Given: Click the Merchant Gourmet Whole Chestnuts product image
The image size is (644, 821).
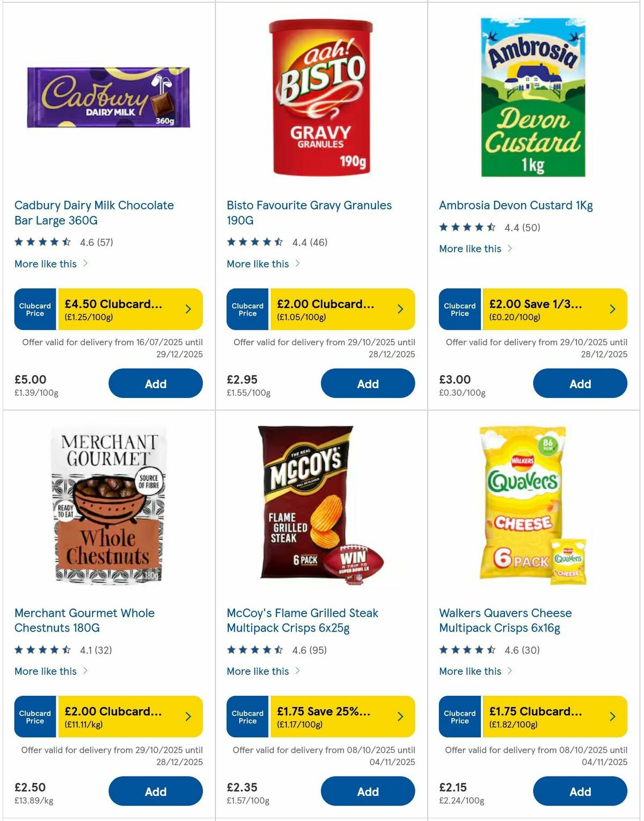Looking at the screenshot, I should click(108, 507).
